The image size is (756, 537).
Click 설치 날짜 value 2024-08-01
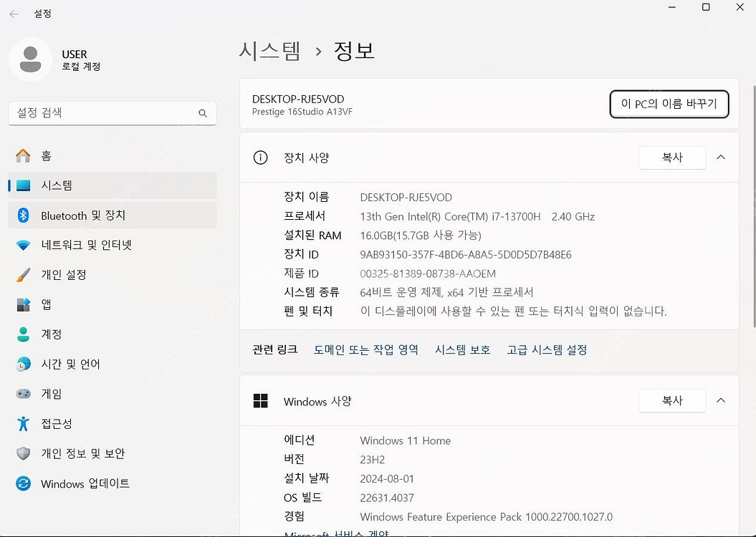click(387, 479)
